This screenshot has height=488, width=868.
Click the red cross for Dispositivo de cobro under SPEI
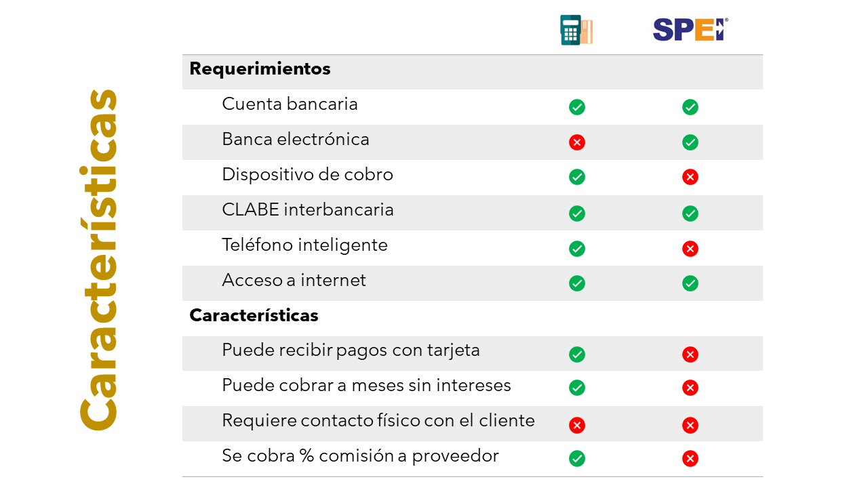[x=690, y=178]
